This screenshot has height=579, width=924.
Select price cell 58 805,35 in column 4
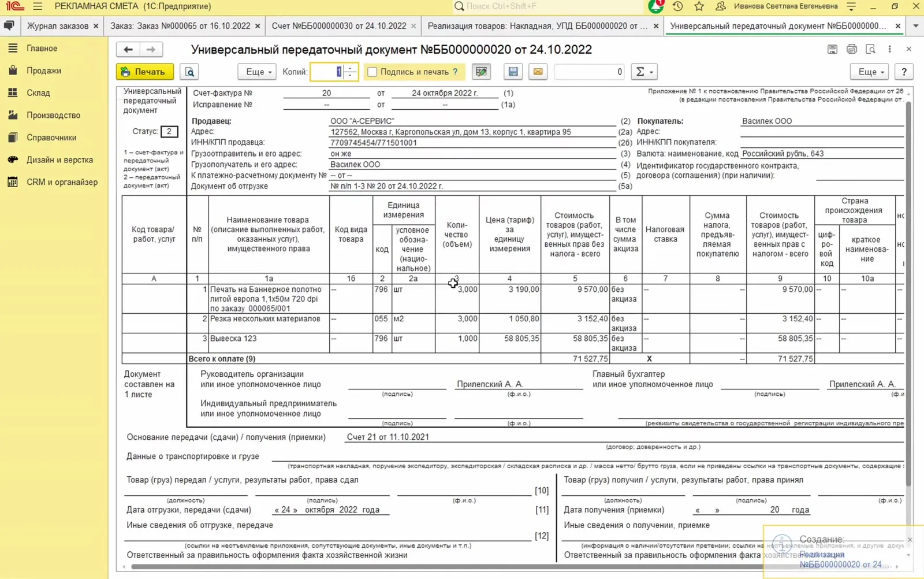(x=509, y=343)
